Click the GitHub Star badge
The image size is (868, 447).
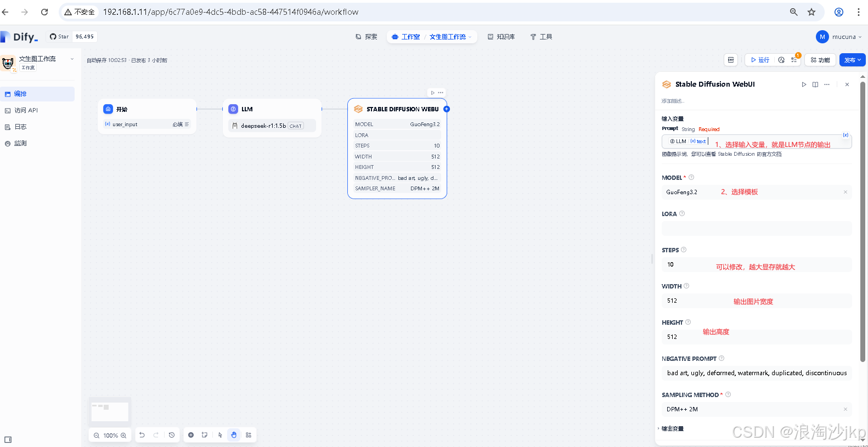[x=72, y=37]
